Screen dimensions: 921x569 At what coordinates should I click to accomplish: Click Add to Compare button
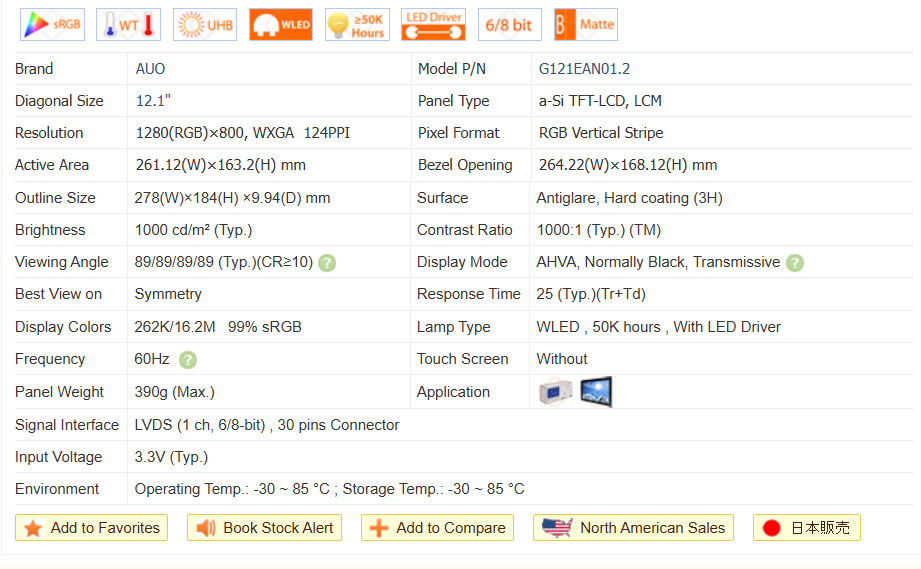[438, 528]
